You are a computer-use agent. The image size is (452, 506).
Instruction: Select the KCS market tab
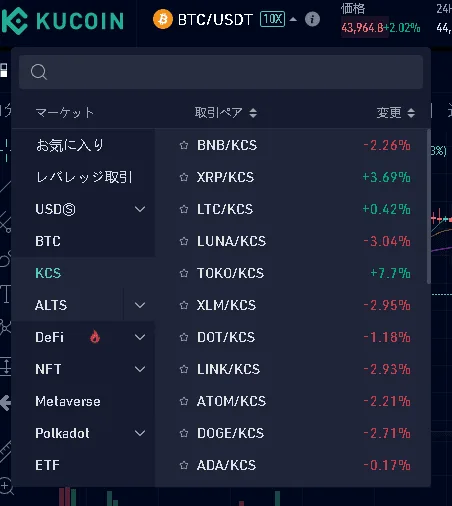pyautogui.click(x=48, y=273)
